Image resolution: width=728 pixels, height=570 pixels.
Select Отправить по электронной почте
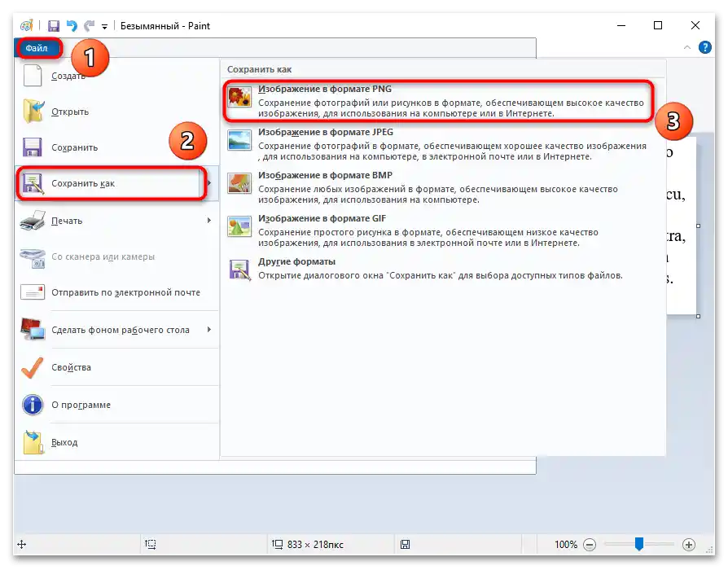(x=116, y=292)
